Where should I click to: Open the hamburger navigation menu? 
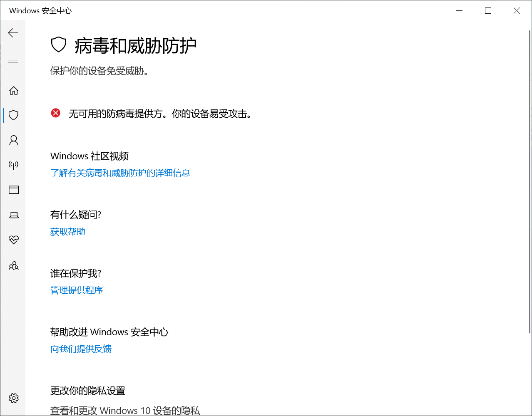(x=13, y=60)
